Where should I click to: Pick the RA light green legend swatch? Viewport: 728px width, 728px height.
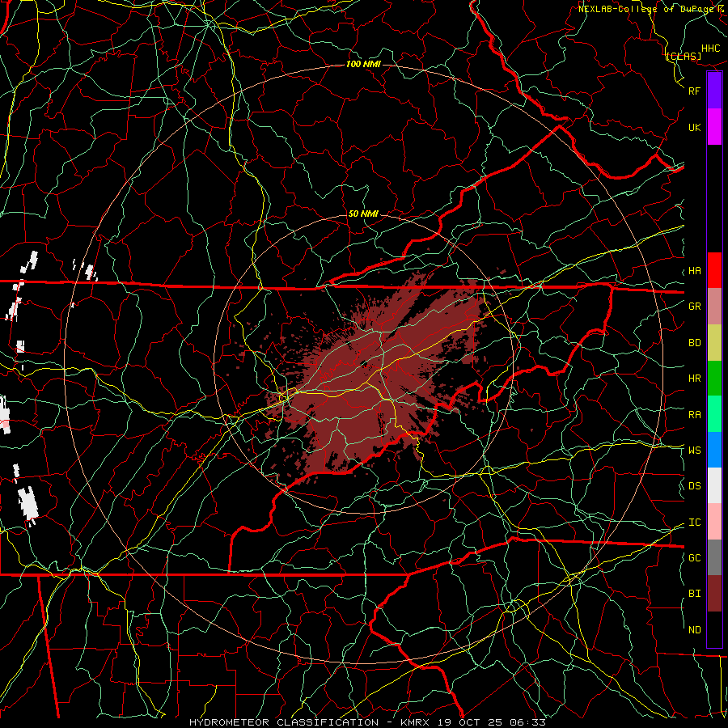(714, 414)
